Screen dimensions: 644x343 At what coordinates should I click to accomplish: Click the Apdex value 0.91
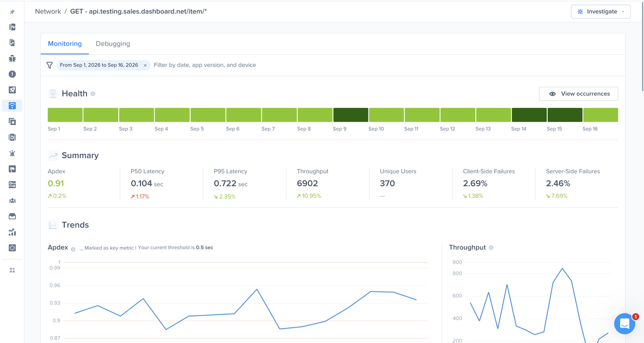56,183
